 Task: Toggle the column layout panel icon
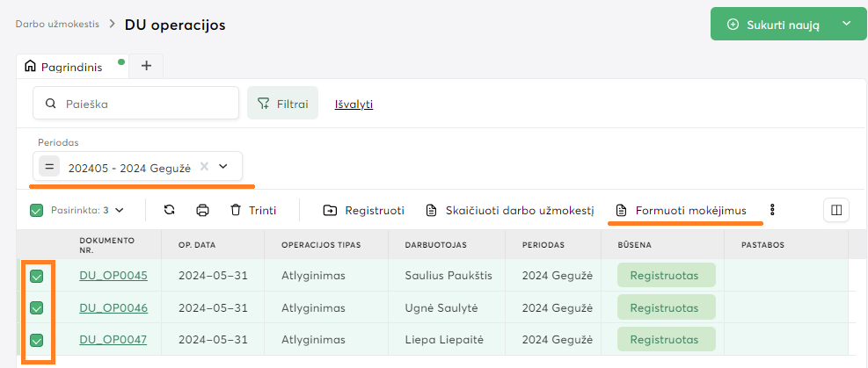836,210
